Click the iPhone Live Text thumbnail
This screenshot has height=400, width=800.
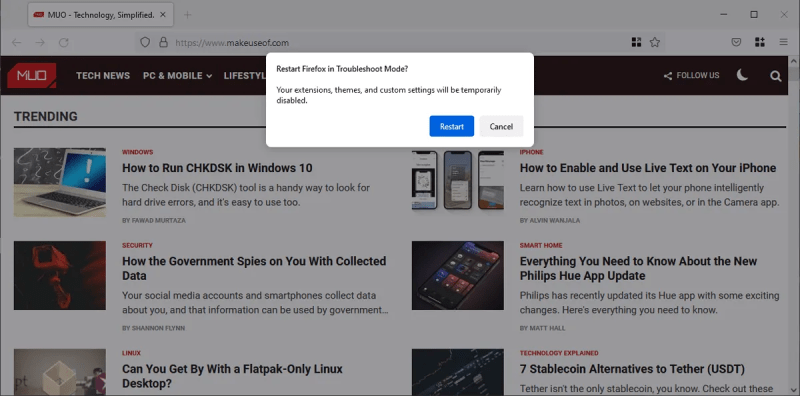click(458, 180)
